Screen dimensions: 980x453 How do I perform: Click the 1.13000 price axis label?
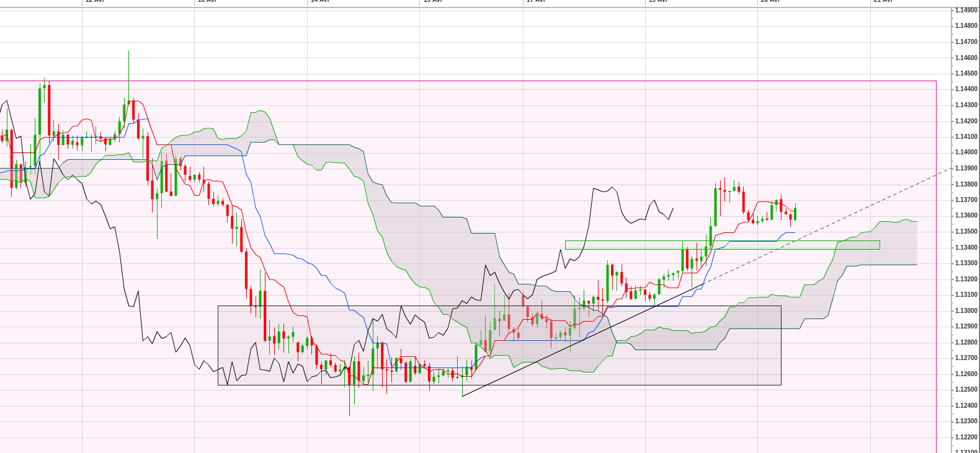point(966,311)
